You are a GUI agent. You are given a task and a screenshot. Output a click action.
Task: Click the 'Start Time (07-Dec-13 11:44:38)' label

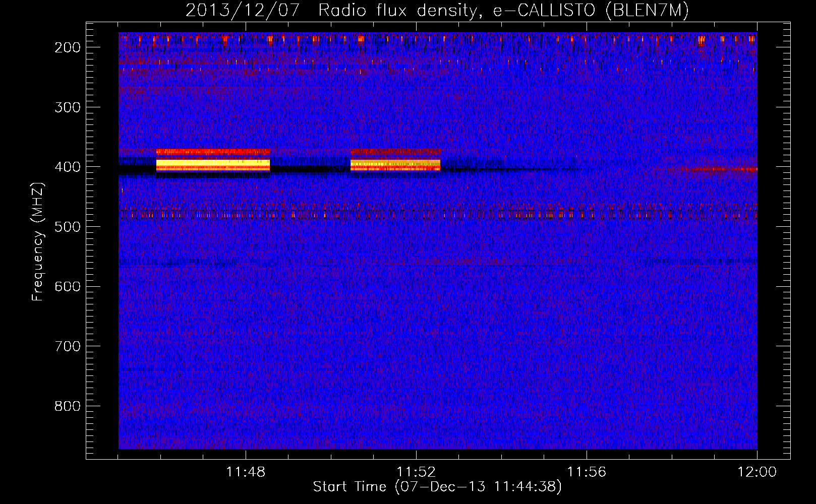(437, 487)
